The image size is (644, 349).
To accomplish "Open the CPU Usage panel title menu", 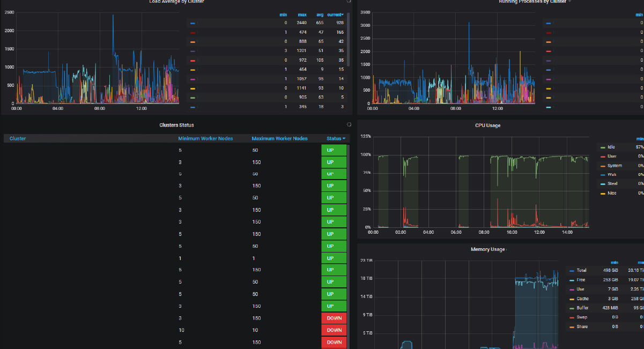I will (x=487, y=125).
